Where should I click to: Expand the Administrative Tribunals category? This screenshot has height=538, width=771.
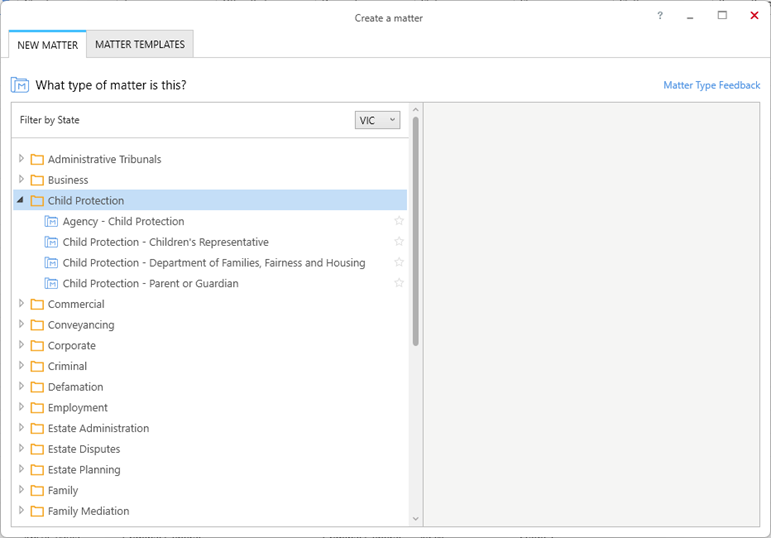point(21,159)
